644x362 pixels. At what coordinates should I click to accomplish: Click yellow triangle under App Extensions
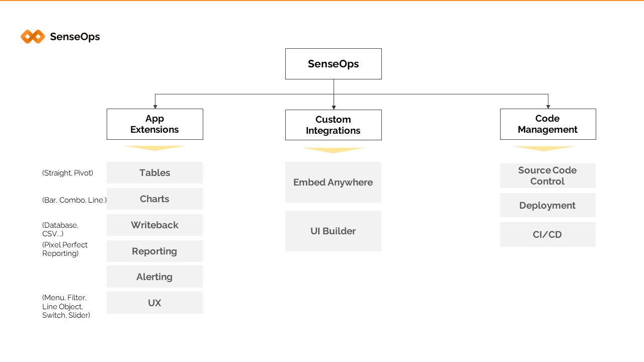coord(154,148)
